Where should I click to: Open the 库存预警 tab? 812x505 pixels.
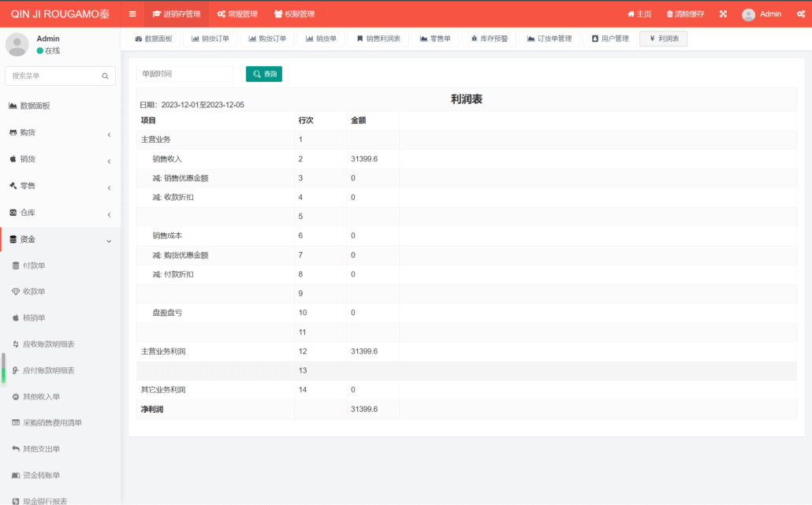(489, 39)
